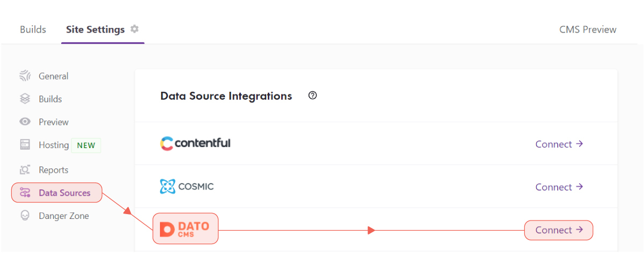Select the DatoCMS logo
Viewport: 644px width, 264px height.
[185, 229]
